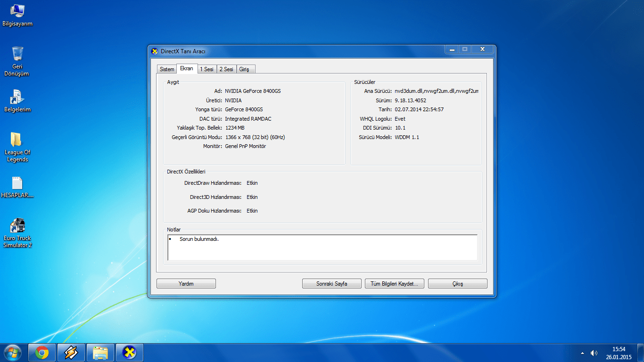Select the Euro Truck Simulator 2 shortcut
Viewport: 644px width, 362px height.
click(17, 233)
